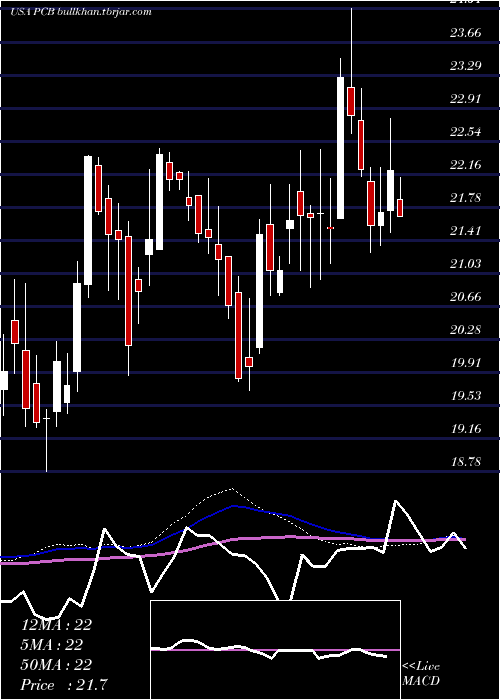Click the 19.16 price axis label
Viewport: 500px width, 700px height.
465,429
